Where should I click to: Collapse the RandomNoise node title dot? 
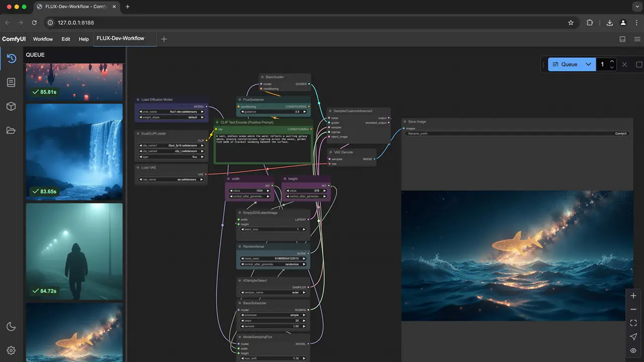click(240, 247)
